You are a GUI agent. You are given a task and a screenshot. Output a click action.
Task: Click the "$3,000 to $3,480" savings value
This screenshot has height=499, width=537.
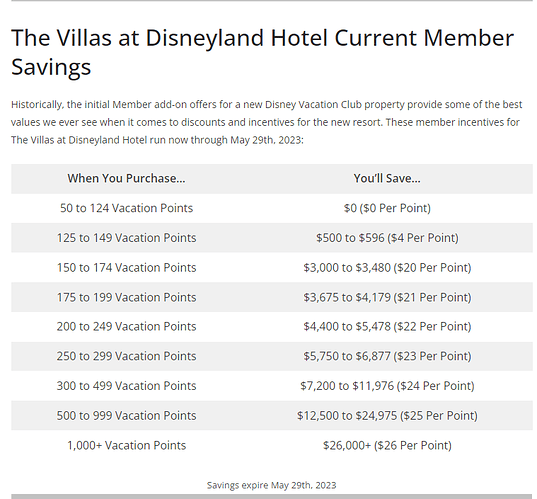pos(347,267)
